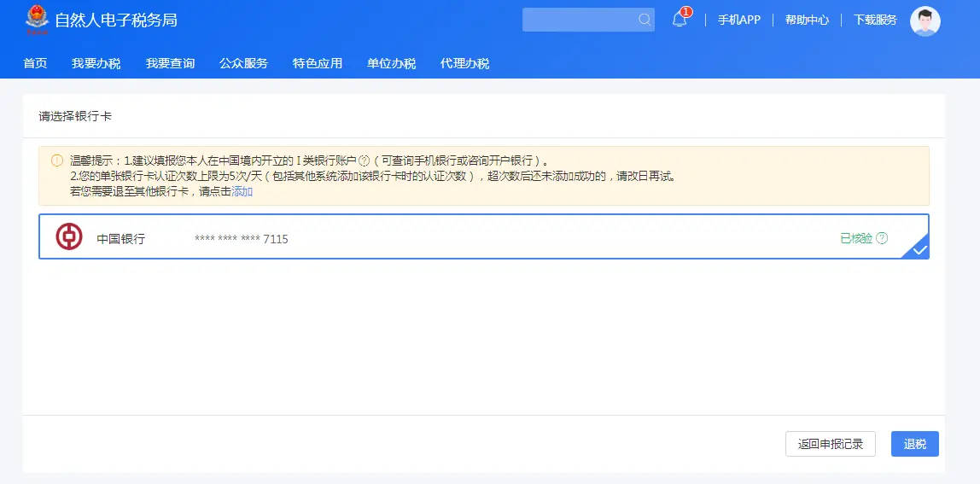This screenshot has height=484, width=980.
Task: Open 我要查询 menu
Action: coord(170,63)
